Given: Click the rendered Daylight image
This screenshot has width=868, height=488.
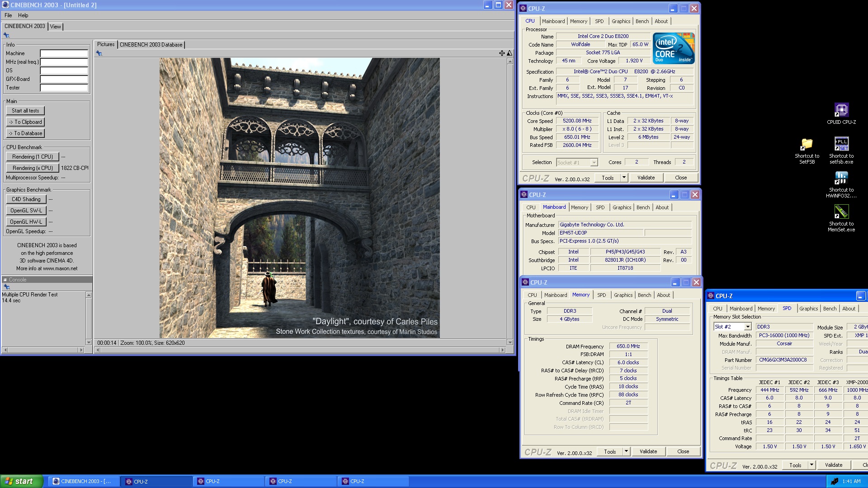Looking at the screenshot, I should click(x=299, y=198).
